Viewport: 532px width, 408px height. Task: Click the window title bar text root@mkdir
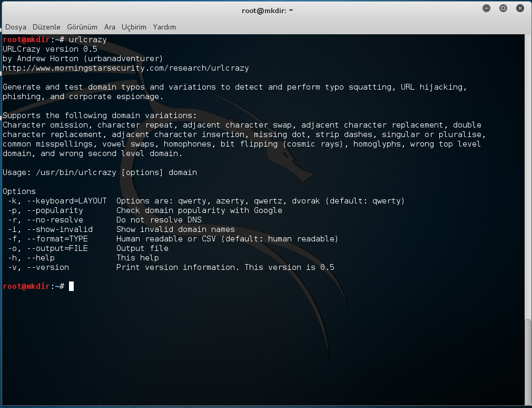tap(265, 11)
